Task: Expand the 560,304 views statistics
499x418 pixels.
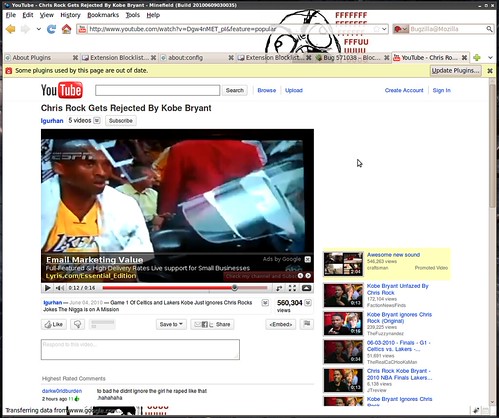Action: point(308,303)
